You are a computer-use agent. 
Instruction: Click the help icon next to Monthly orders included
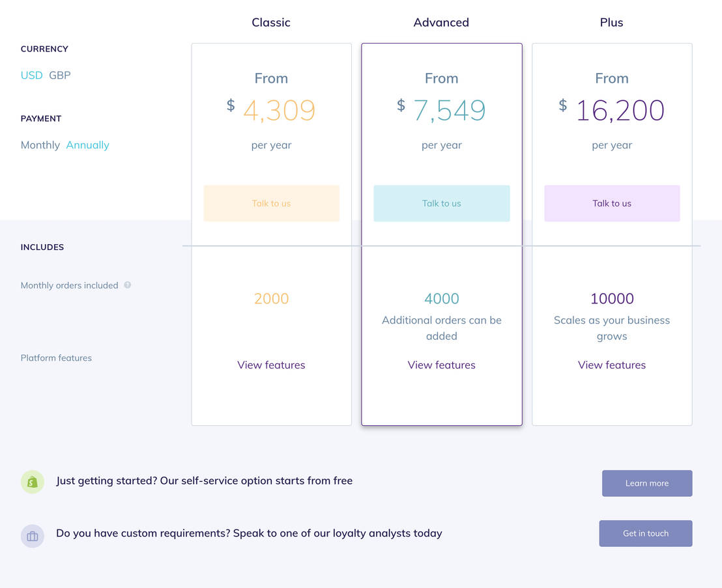pyautogui.click(x=128, y=285)
